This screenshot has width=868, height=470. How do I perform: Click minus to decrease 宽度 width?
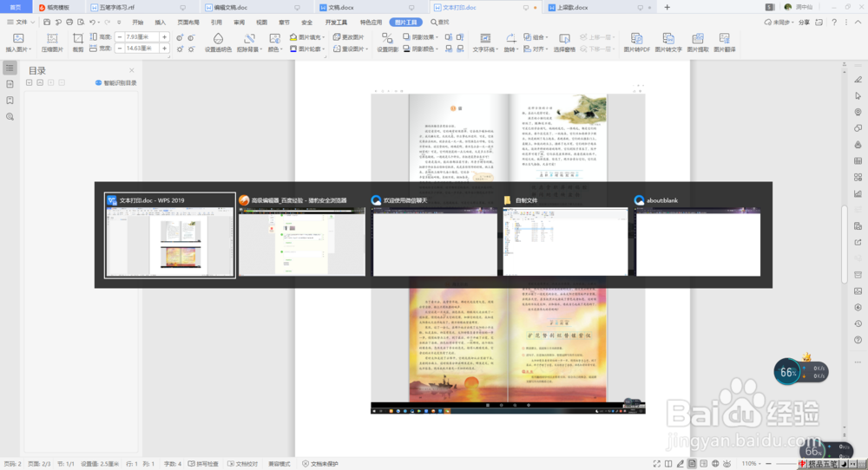tap(120, 49)
